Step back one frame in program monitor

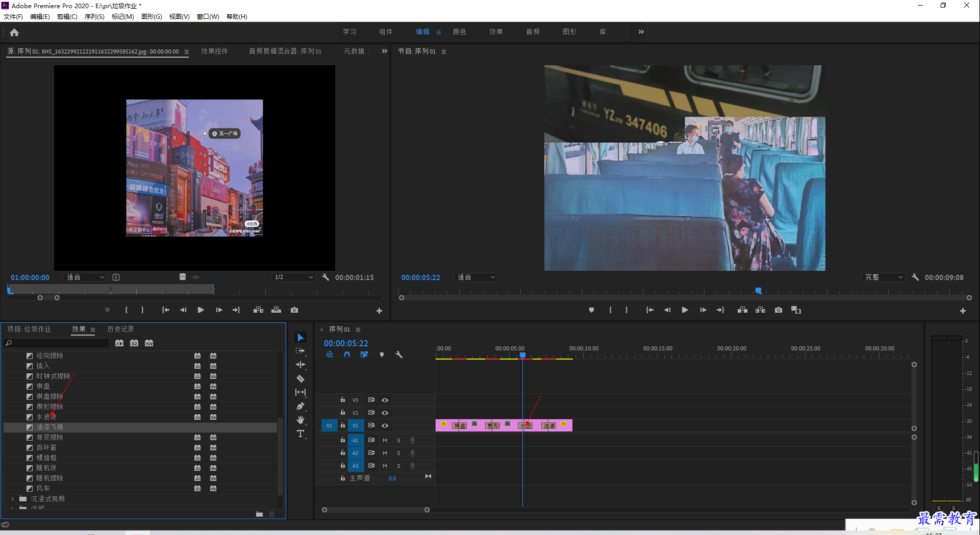667,310
